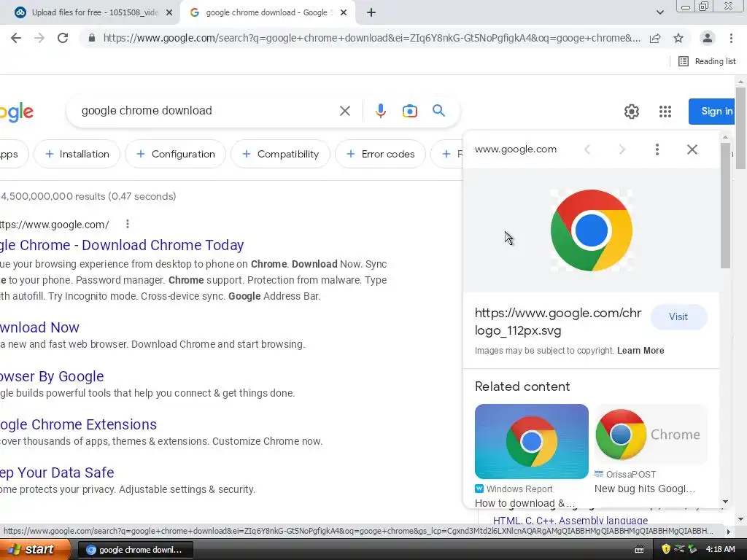Click the page scrollbar up arrow
Screen dimensions: 747x560
[x=740, y=81]
